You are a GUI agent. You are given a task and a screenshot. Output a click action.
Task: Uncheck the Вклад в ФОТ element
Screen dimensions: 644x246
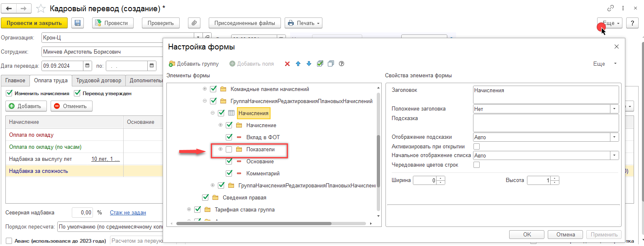[x=229, y=138]
